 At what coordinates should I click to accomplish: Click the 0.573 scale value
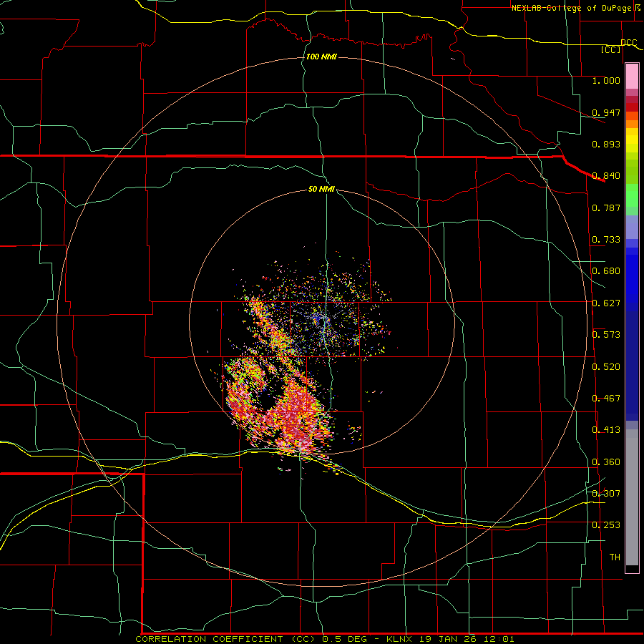tap(606, 335)
